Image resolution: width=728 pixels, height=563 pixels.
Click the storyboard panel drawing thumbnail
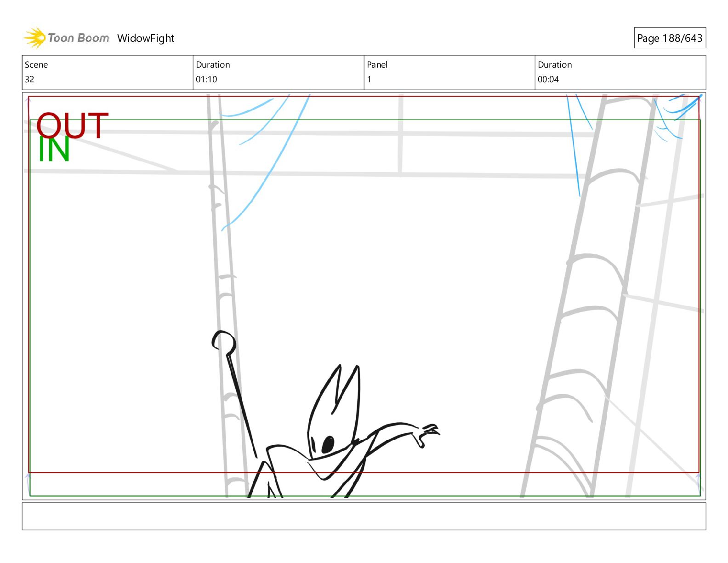(364, 296)
